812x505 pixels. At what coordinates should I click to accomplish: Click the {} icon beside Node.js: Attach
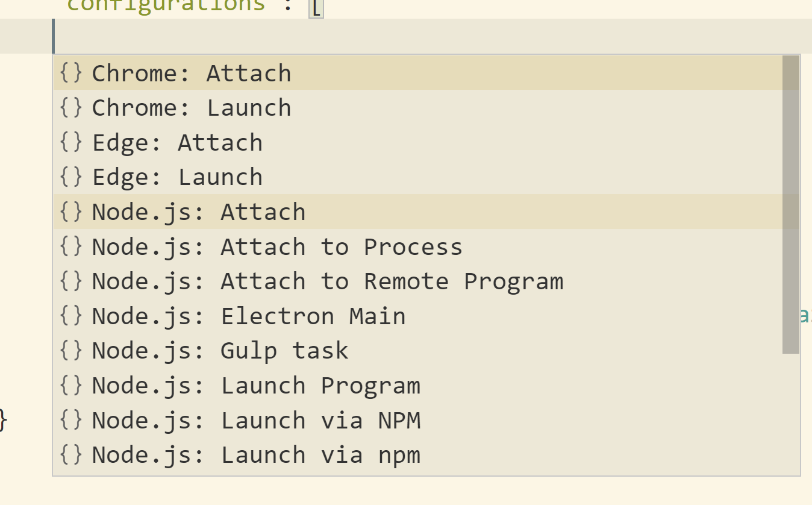(x=70, y=212)
